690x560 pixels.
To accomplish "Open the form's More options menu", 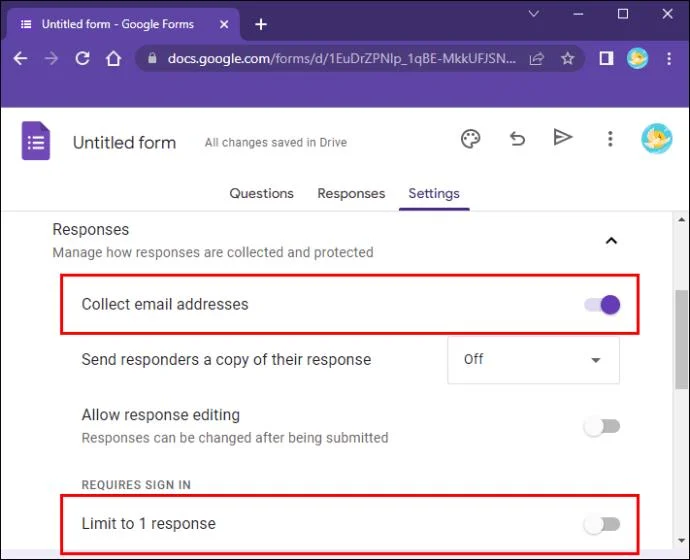I will 610,139.
